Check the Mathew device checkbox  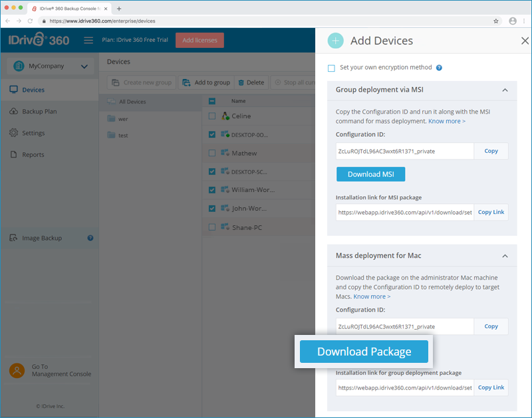(x=212, y=154)
